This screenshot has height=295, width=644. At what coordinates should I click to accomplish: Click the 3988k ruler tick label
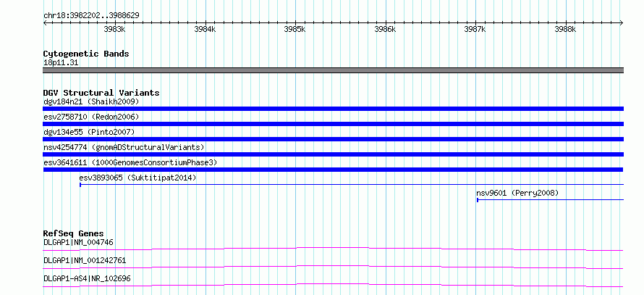[x=566, y=29]
